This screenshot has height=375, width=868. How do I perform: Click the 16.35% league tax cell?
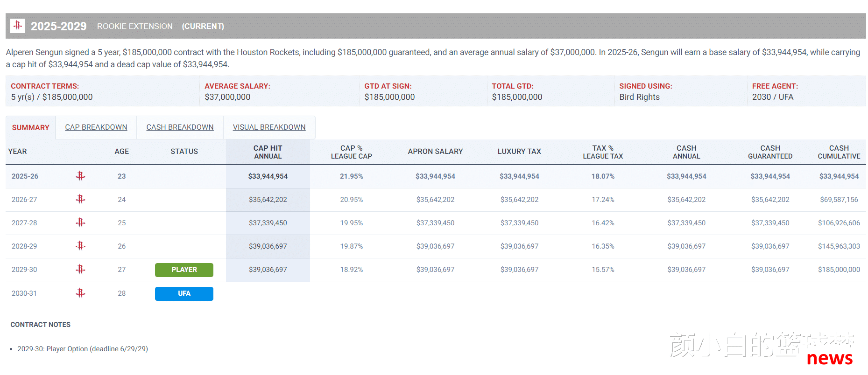[603, 246]
